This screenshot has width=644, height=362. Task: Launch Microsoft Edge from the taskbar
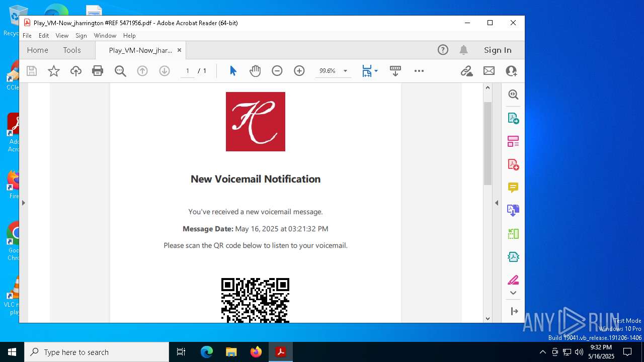(207, 352)
